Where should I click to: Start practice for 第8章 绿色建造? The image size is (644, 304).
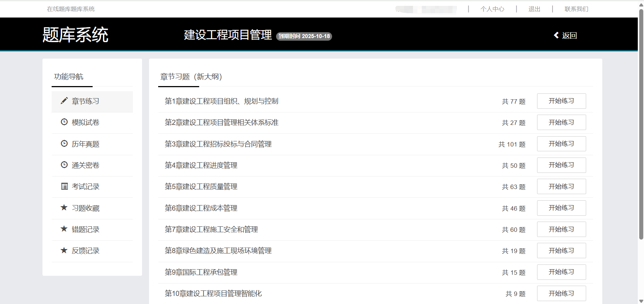(x=561, y=251)
